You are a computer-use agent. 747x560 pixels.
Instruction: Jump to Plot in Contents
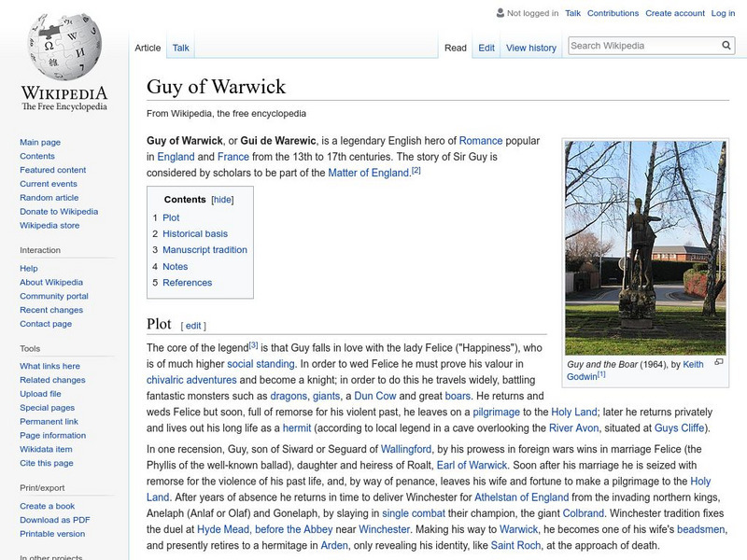pyautogui.click(x=171, y=218)
